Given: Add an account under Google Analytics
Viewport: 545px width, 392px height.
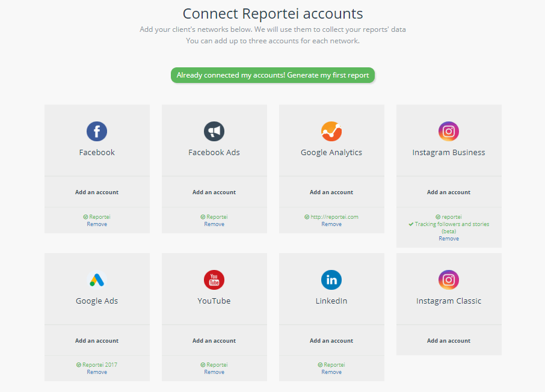Looking at the screenshot, I should [331, 192].
